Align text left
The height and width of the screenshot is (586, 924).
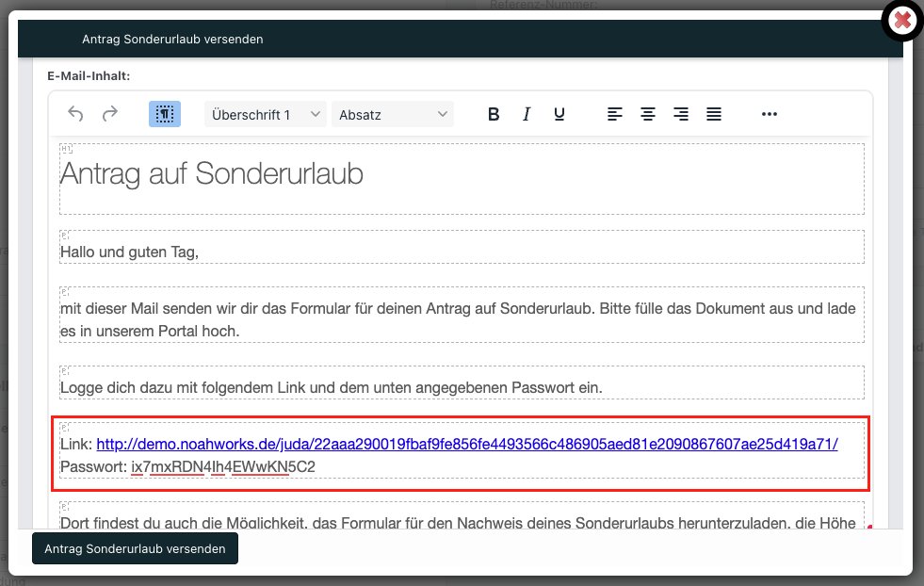[x=615, y=114]
